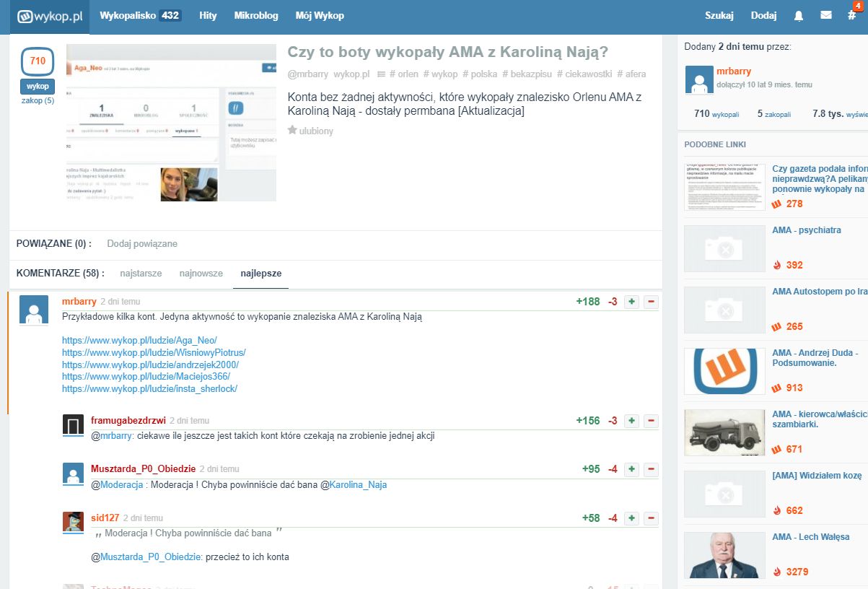Click the 710 votes counter box

38,61
